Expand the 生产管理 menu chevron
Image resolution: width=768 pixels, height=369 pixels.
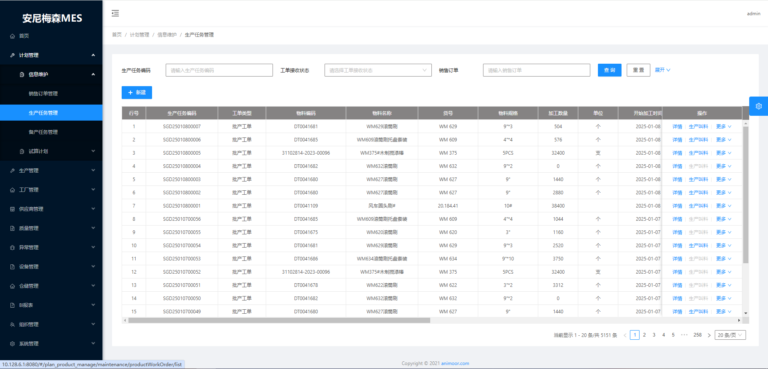pos(93,171)
